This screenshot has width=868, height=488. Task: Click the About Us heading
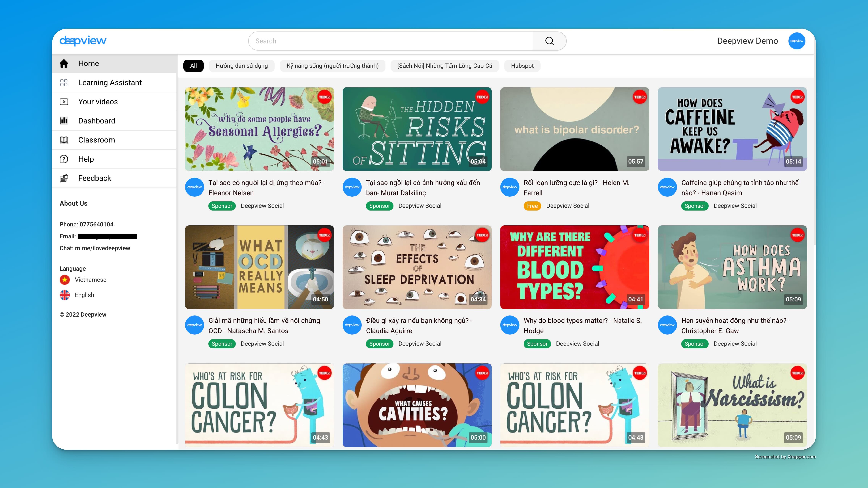point(74,203)
